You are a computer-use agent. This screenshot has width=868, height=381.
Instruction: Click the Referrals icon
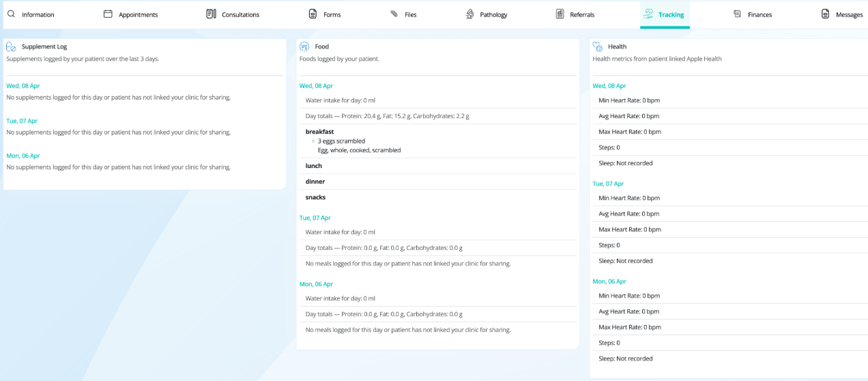tap(560, 14)
